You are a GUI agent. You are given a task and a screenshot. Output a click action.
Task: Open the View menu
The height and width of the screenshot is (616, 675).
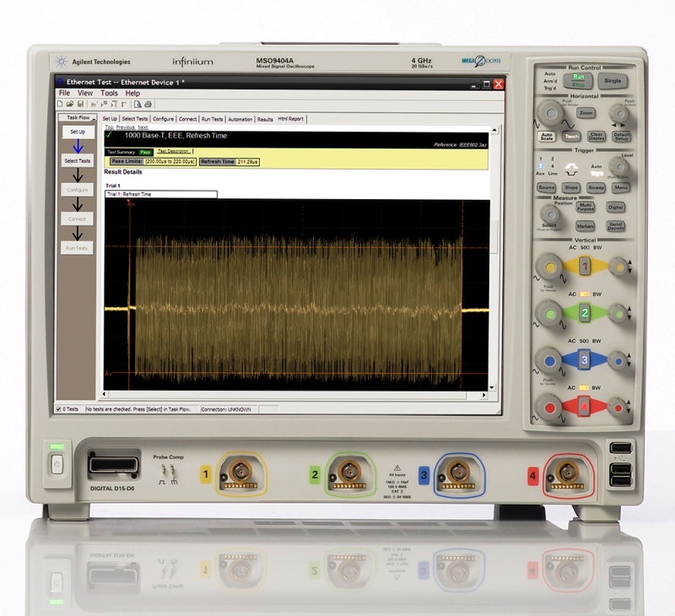pyautogui.click(x=85, y=93)
